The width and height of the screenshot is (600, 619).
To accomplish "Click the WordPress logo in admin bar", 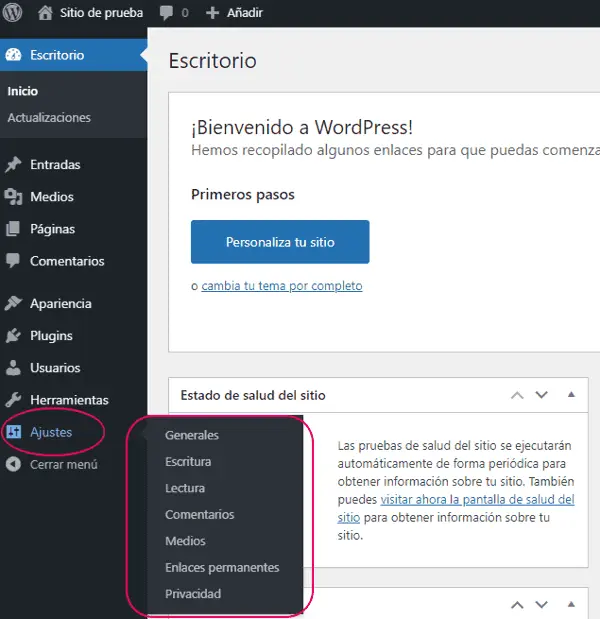I will (13, 14).
